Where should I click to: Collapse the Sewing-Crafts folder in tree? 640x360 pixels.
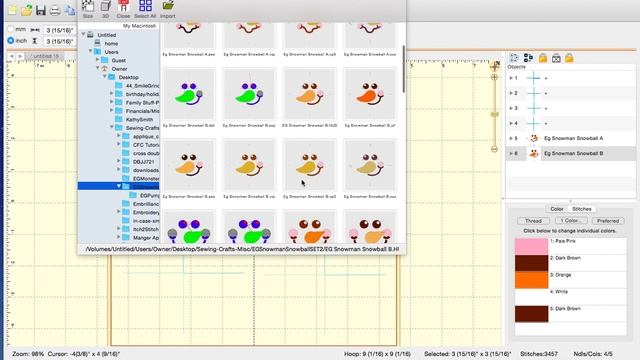(x=112, y=127)
